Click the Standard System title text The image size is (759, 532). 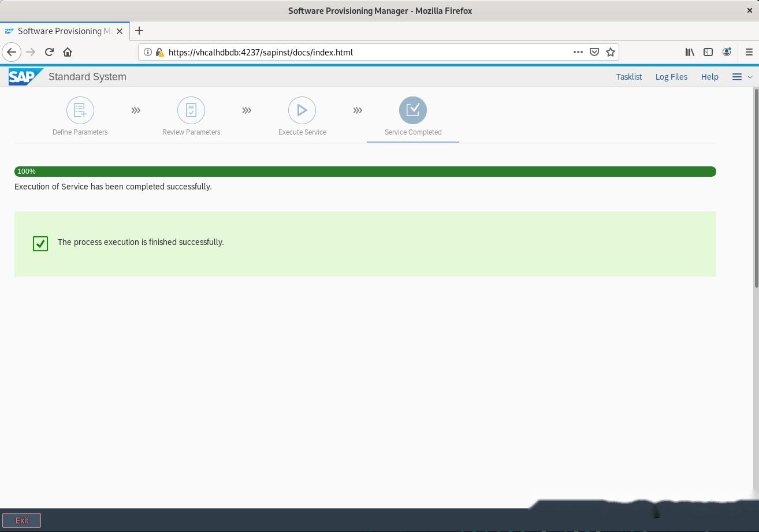click(87, 77)
